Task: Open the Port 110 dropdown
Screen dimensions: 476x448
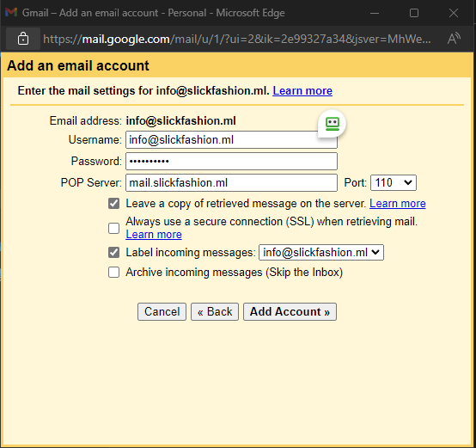Action: 394,183
